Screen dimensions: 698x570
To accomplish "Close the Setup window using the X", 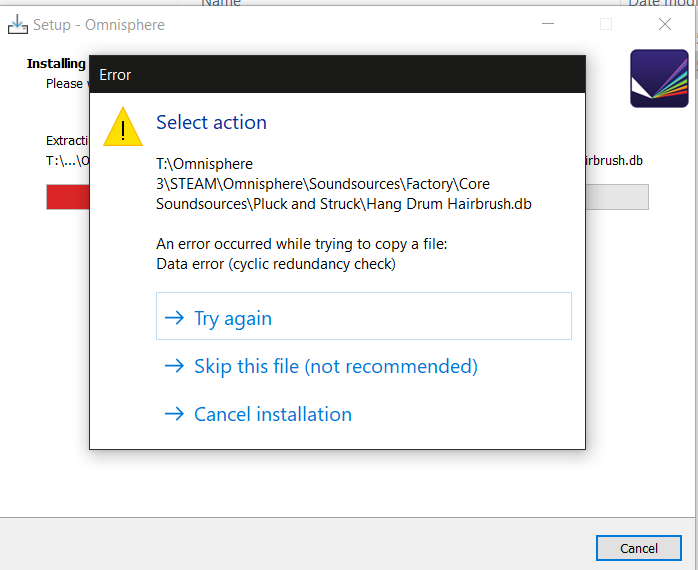I will point(665,24).
